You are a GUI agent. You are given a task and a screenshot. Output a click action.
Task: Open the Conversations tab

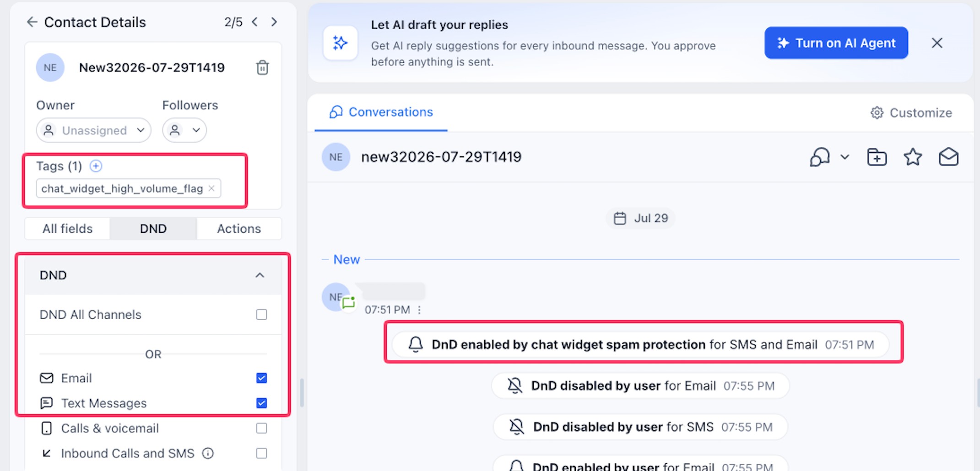(381, 112)
